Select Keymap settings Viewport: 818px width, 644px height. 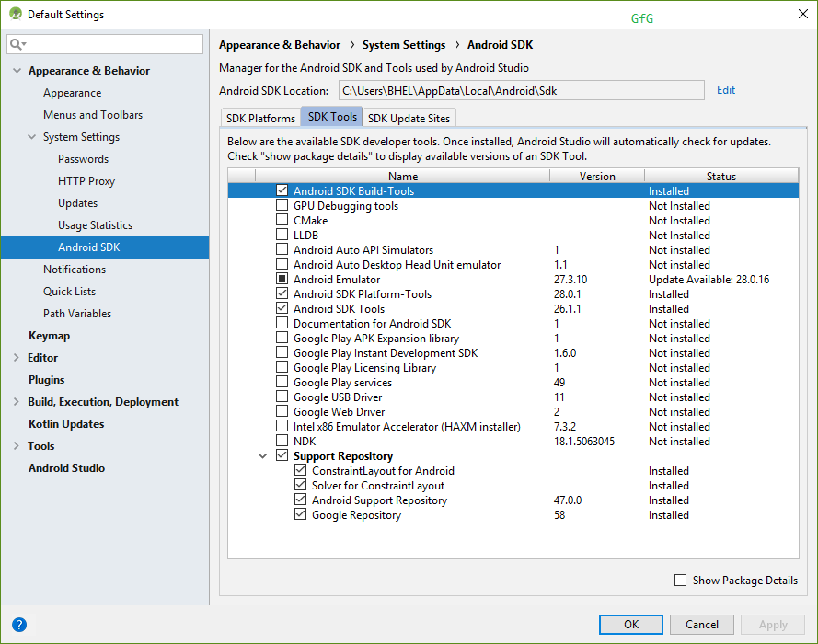[49, 335]
